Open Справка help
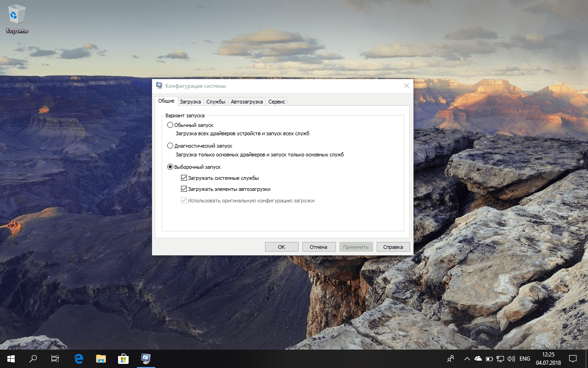 pyautogui.click(x=393, y=247)
